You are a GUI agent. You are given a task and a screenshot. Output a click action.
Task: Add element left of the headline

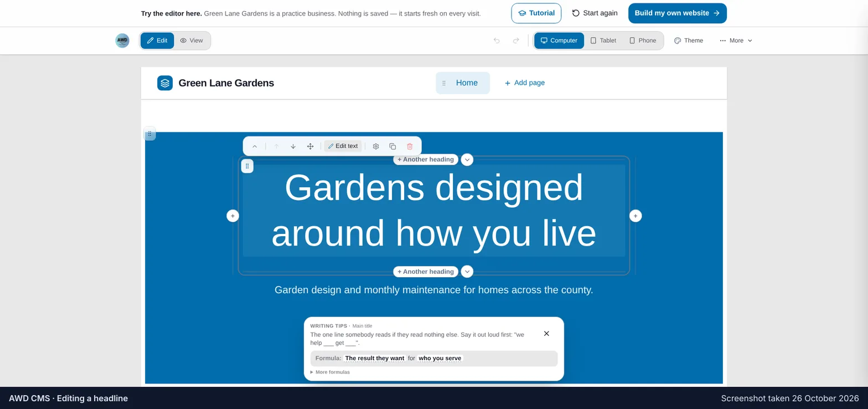coord(233,216)
